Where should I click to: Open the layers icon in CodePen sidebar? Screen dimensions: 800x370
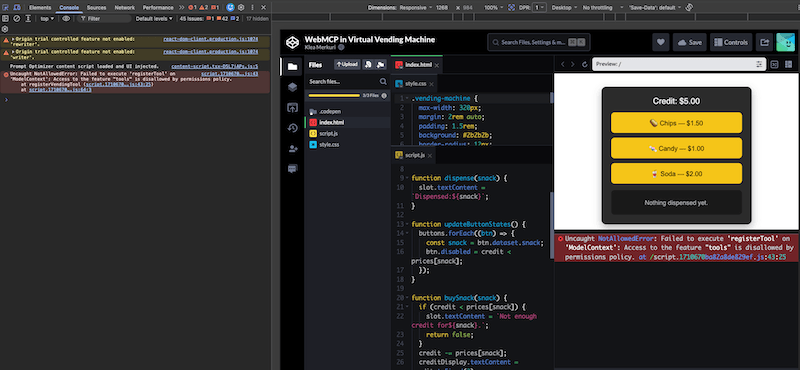(x=292, y=87)
